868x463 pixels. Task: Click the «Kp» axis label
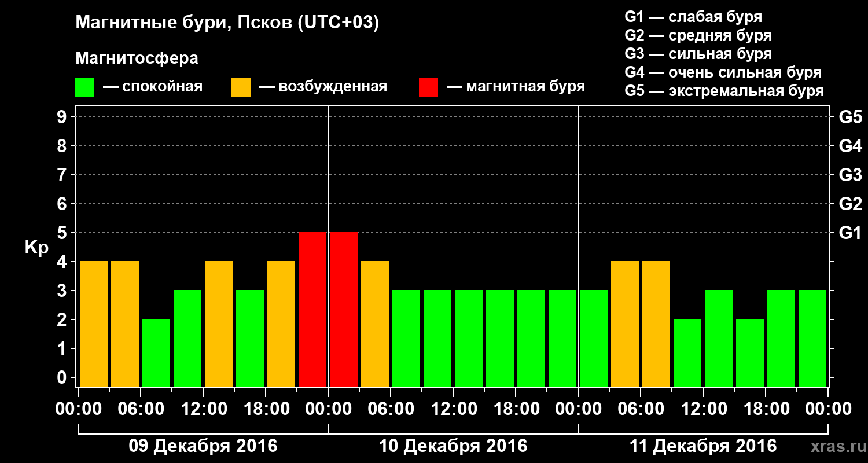point(36,248)
